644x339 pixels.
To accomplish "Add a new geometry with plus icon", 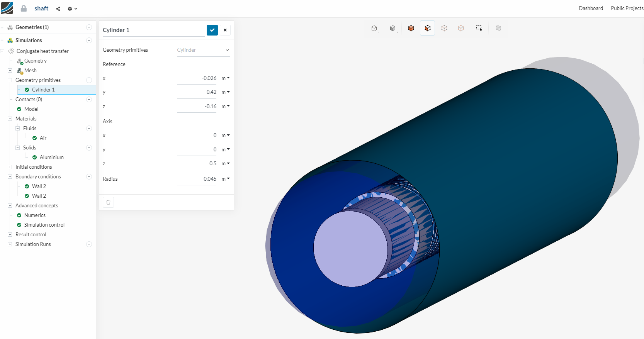I will (x=89, y=27).
